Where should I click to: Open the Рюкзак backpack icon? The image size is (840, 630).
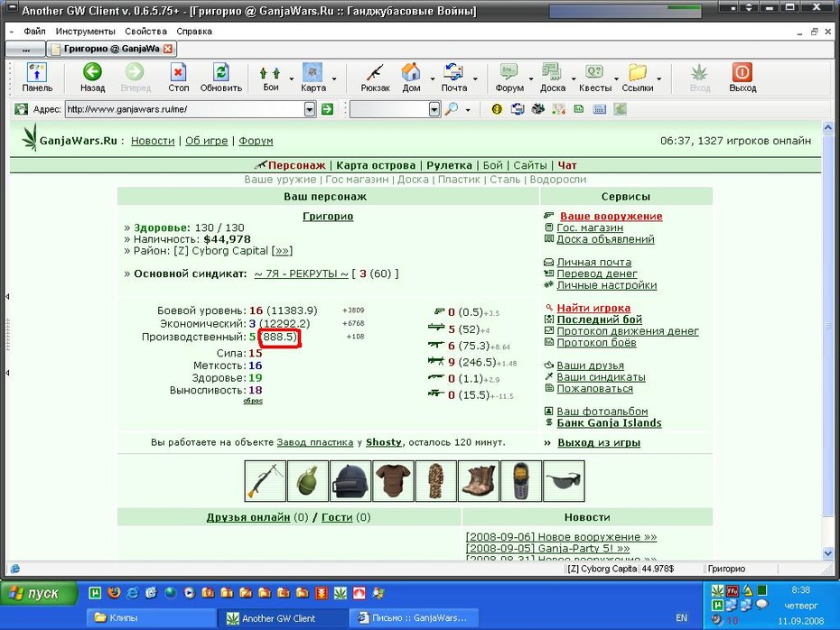375,78
